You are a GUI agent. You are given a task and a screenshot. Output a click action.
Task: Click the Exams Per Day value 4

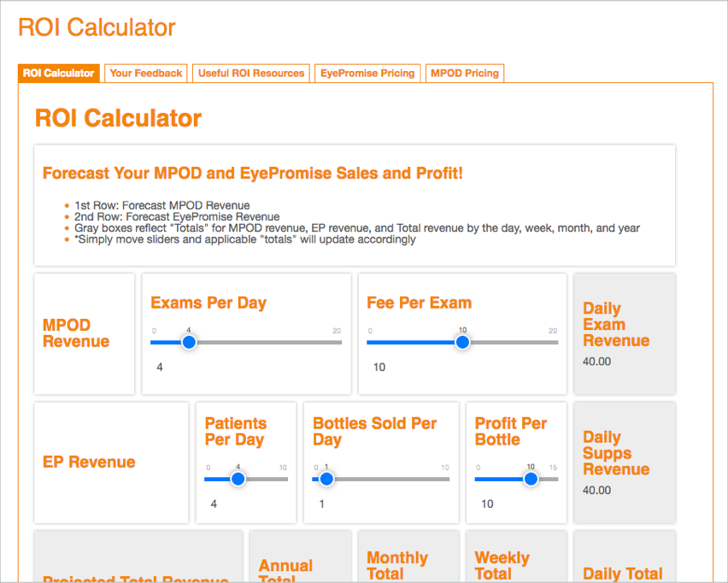pyautogui.click(x=160, y=367)
